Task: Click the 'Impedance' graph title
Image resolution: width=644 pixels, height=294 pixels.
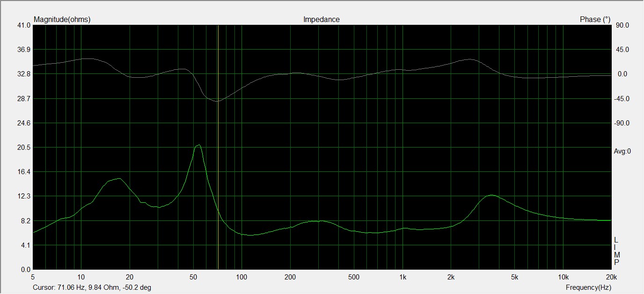Action: click(x=322, y=20)
